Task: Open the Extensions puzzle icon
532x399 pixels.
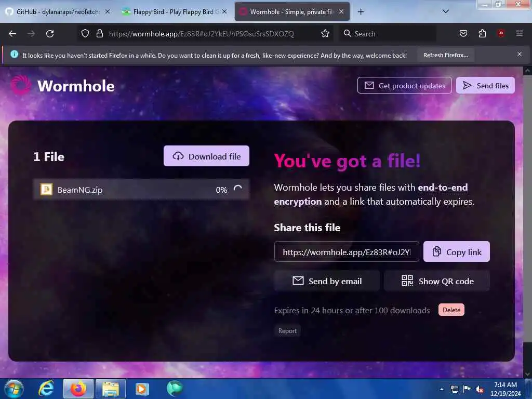Action: (482, 33)
